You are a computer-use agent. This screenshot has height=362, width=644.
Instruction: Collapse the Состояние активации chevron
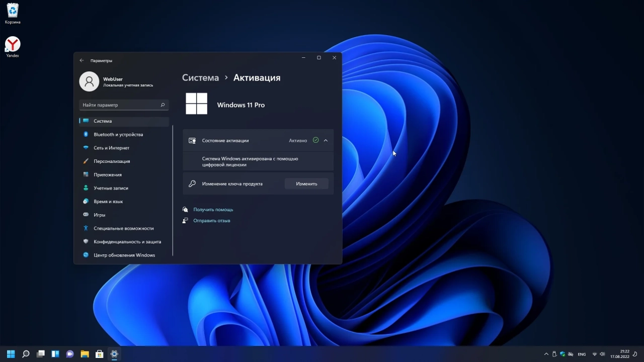point(326,141)
